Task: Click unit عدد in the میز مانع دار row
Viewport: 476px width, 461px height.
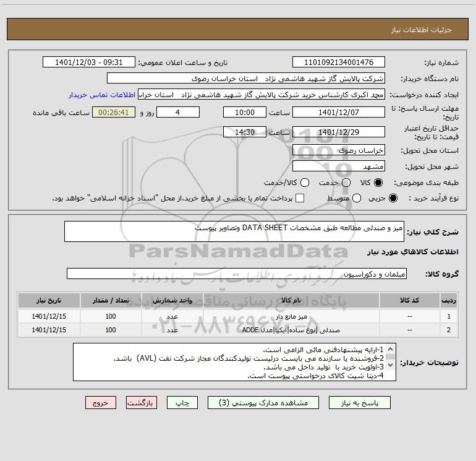Action: 172,316
